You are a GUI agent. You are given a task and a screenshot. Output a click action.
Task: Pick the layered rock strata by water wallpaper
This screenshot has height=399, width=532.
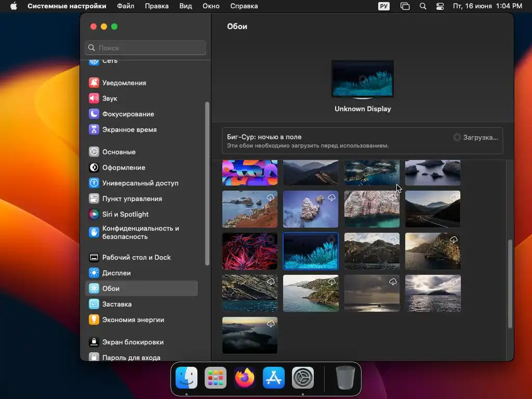coord(250,293)
